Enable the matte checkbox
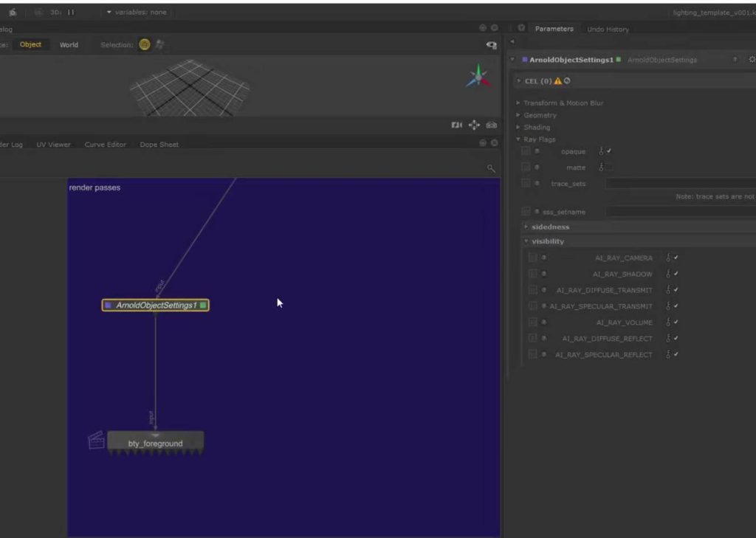 coord(609,168)
